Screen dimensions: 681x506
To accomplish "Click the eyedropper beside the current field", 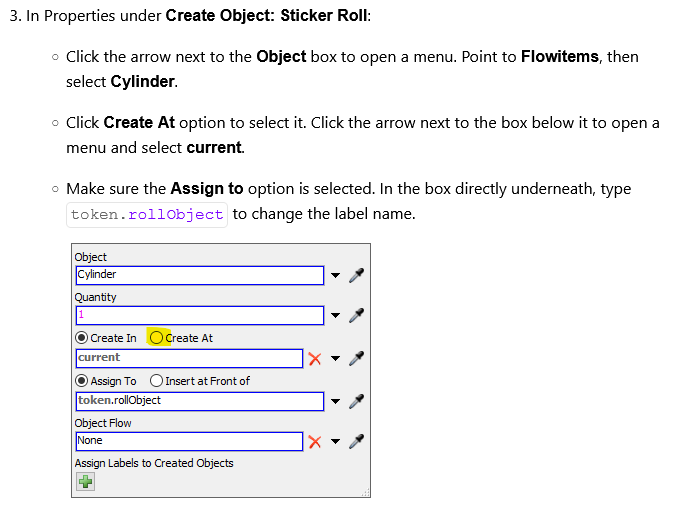I will (x=355, y=358).
